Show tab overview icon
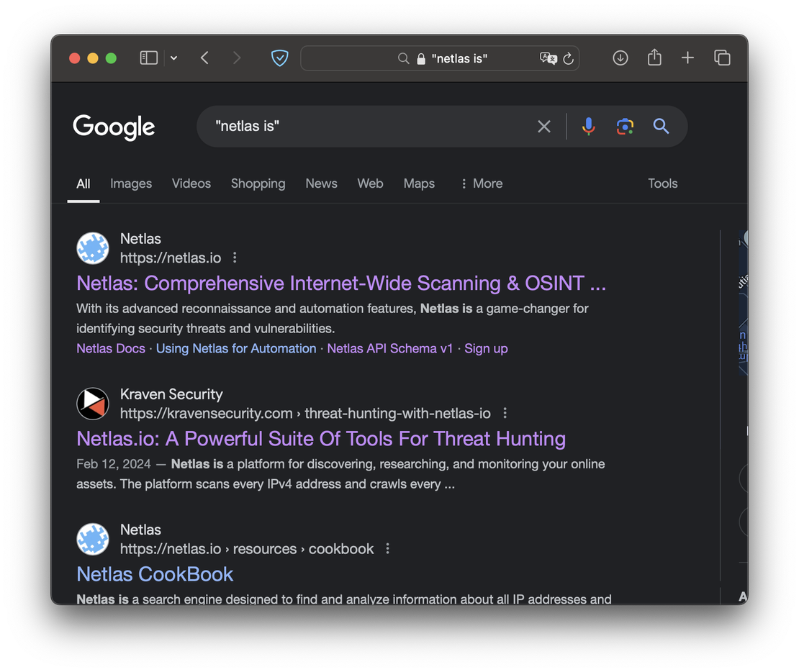Viewport: 799px width, 672px height. click(x=722, y=58)
